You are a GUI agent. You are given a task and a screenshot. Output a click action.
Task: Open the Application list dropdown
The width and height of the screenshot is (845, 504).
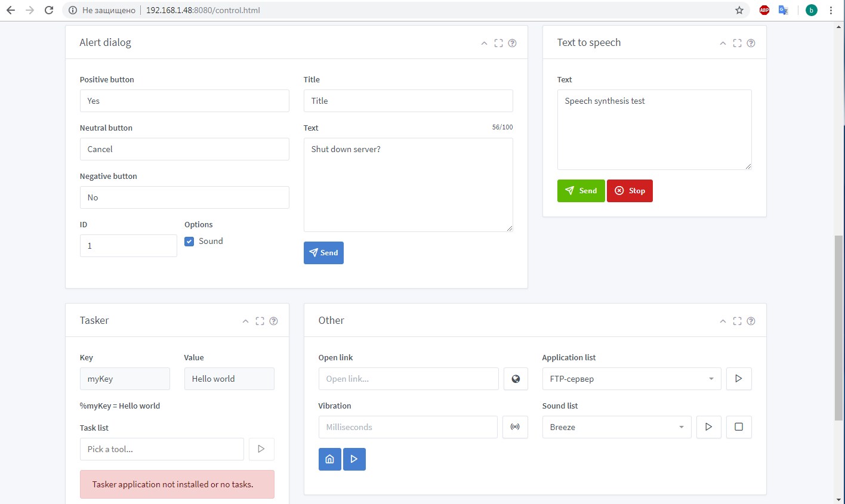click(x=631, y=379)
